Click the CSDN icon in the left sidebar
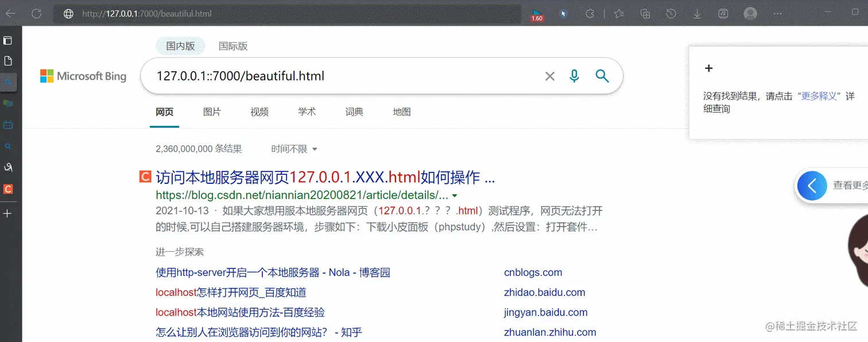 pyautogui.click(x=7, y=189)
